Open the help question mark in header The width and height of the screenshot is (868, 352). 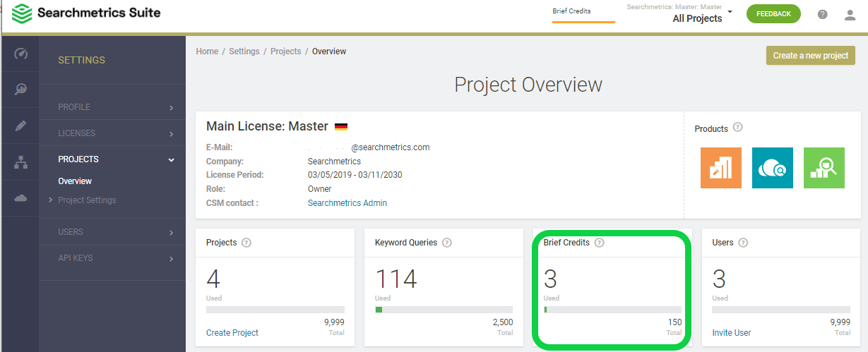823,14
